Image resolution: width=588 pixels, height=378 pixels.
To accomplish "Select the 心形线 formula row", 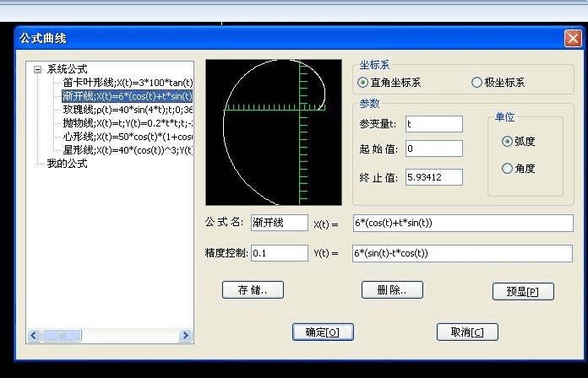I will (x=128, y=137).
